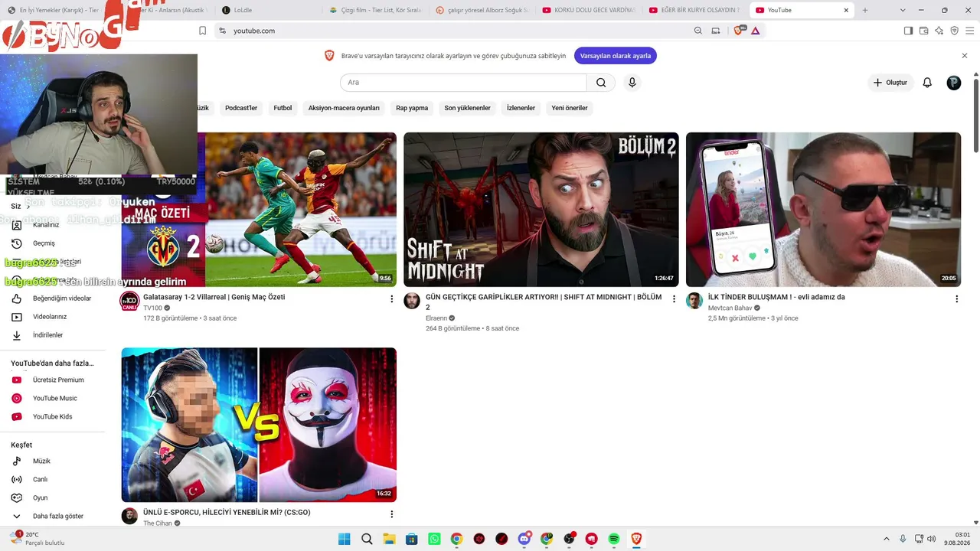The width and height of the screenshot is (980, 551).
Task: Open Shift at Midnight video thumbnail
Action: 541,210
